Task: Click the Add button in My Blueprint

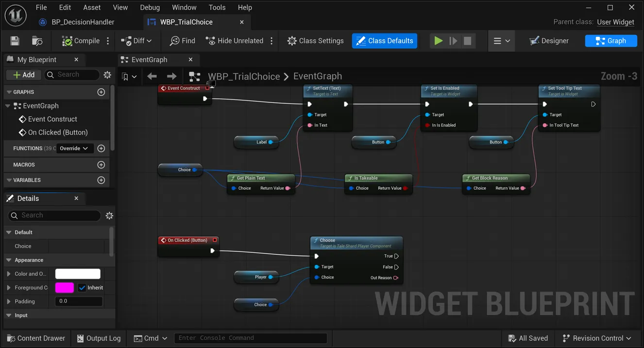Action: 24,75
